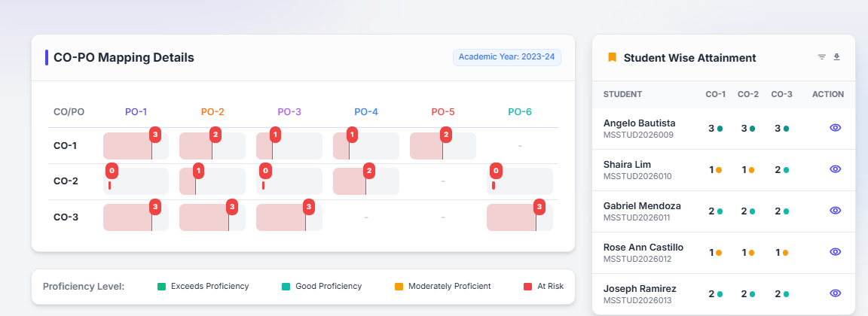The width and height of the screenshot is (868, 316).
Task: Click the green Exceeds Proficiency legend swatch
Action: (x=161, y=287)
